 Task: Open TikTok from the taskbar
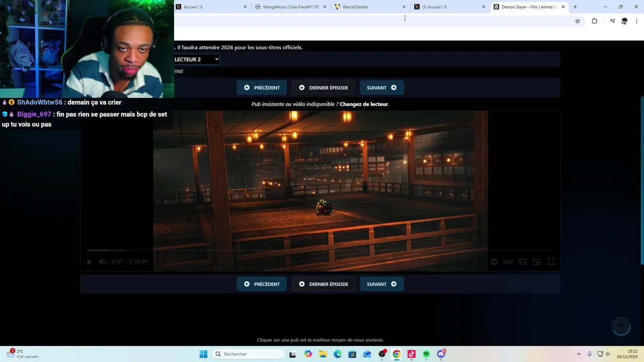click(412, 354)
